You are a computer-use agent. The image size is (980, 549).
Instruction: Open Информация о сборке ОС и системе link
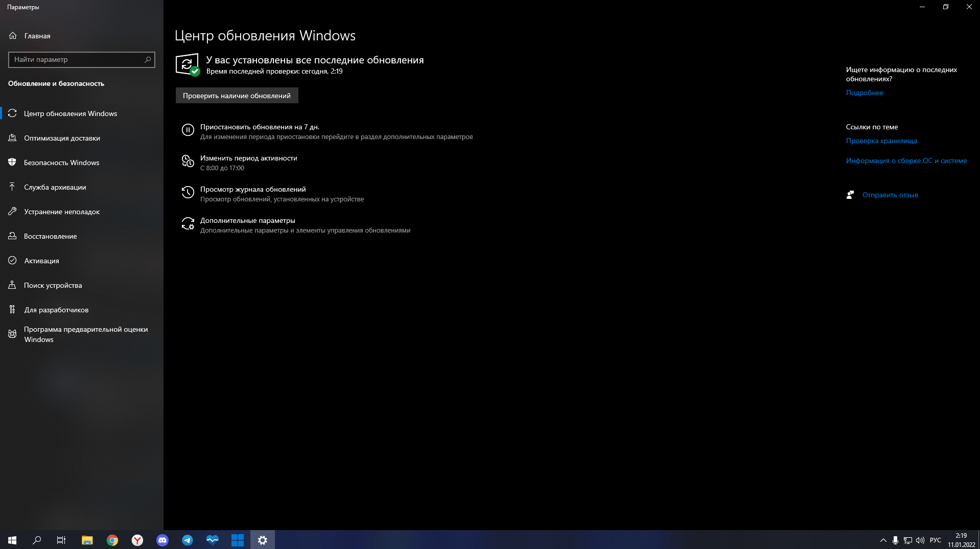point(906,161)
